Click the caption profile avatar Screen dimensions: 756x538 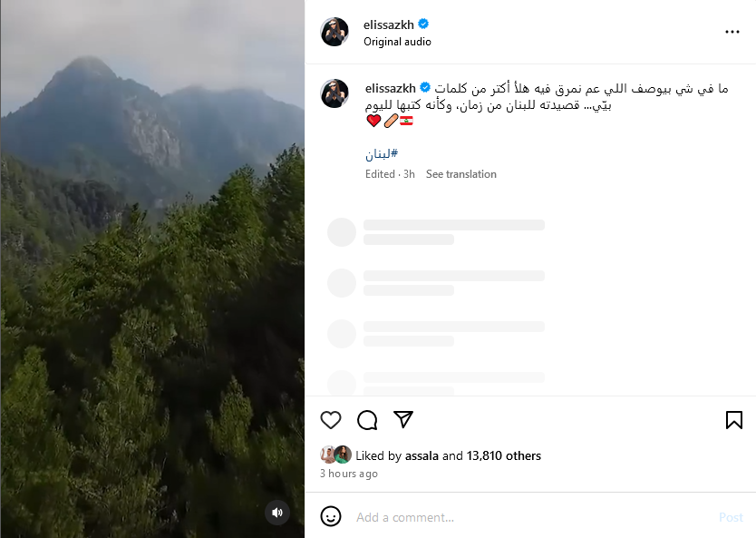334,93
